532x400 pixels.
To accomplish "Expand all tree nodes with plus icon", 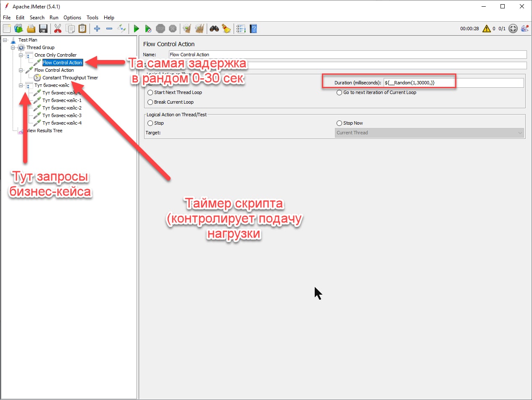I will (97, 29).
